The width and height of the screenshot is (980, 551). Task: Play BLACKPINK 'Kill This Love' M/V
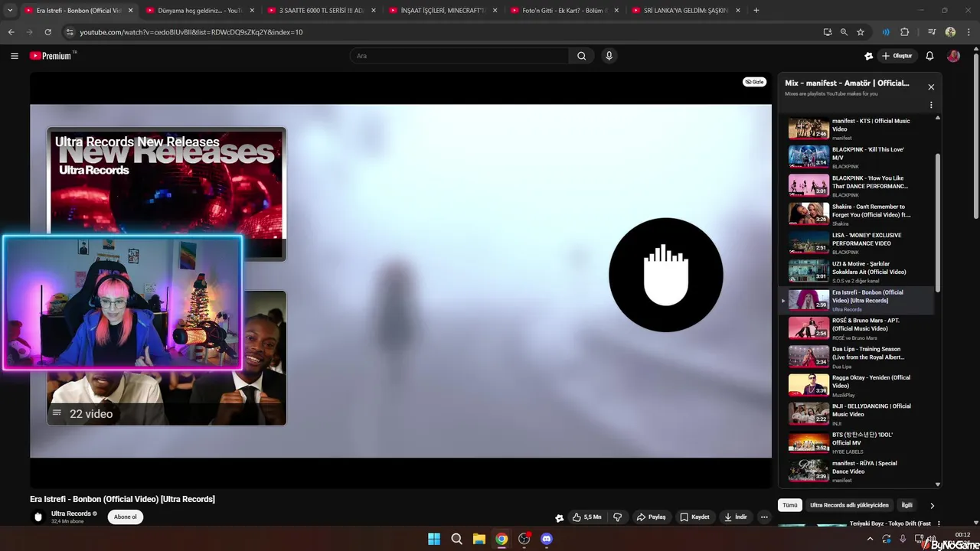click(856, 157)
